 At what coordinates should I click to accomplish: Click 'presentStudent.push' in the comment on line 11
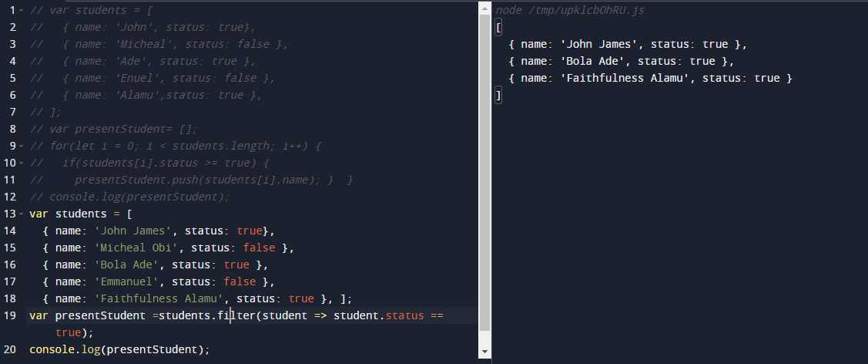point(136,180)
